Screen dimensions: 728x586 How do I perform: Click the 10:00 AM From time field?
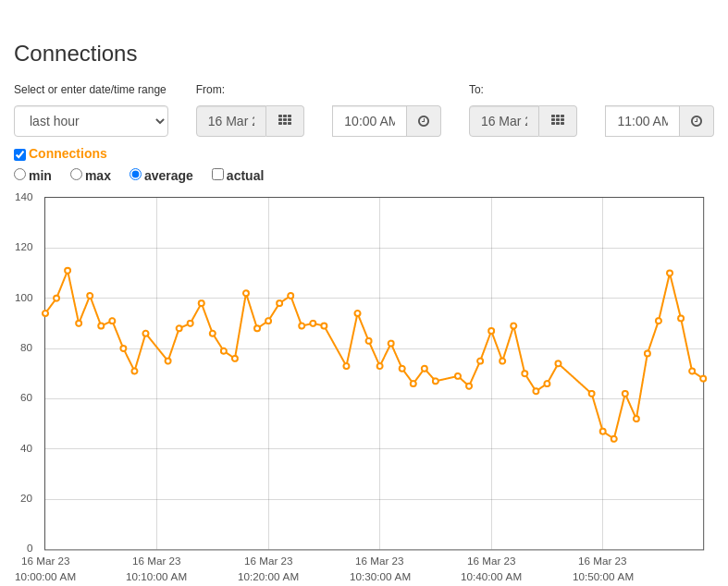[370, 121]
